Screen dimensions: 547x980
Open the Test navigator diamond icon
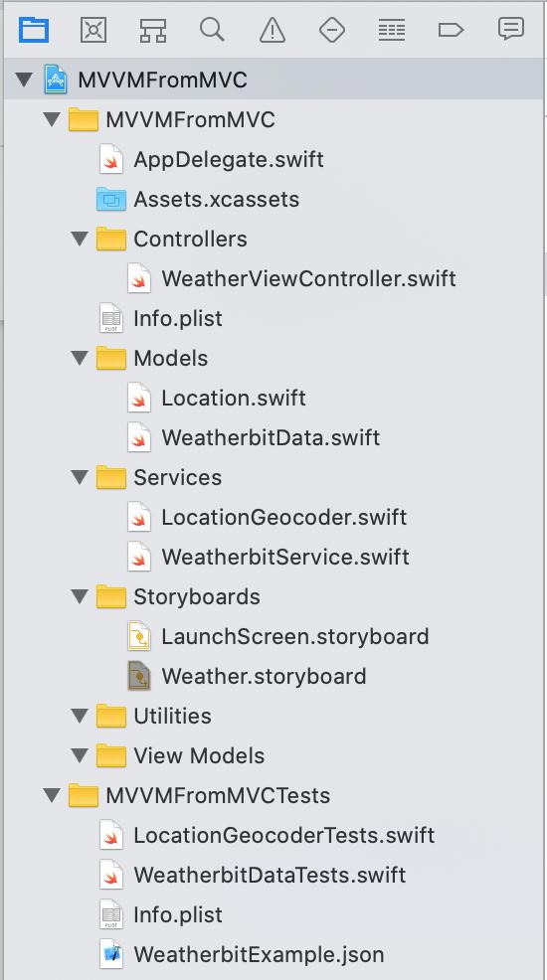(331, 30)
